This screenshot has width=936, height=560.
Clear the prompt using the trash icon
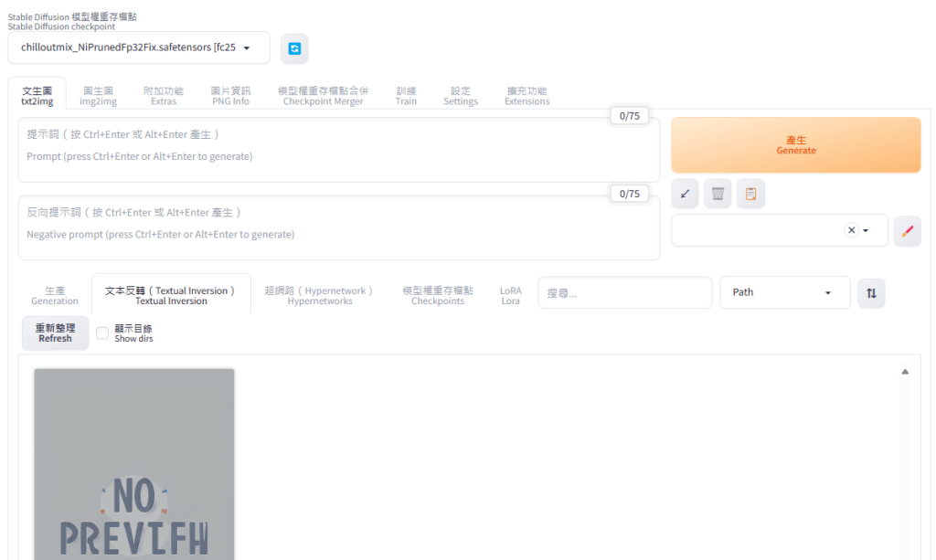[718, 193]
